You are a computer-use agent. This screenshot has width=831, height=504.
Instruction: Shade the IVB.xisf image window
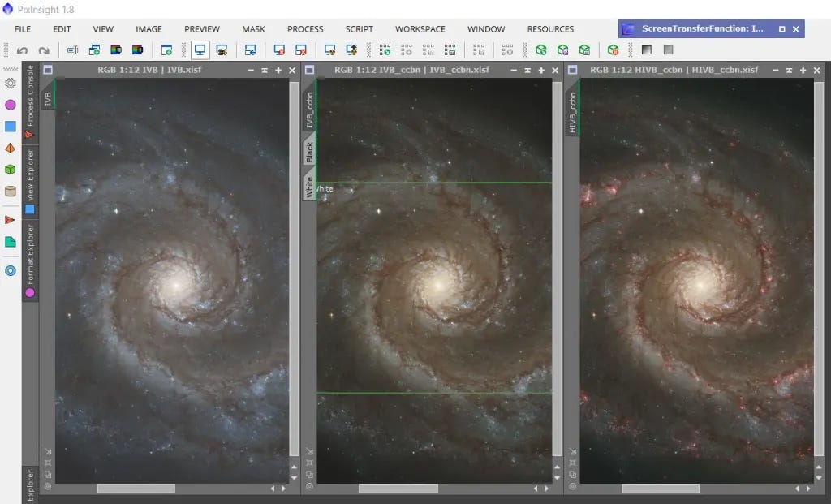[x=265, y=71]
